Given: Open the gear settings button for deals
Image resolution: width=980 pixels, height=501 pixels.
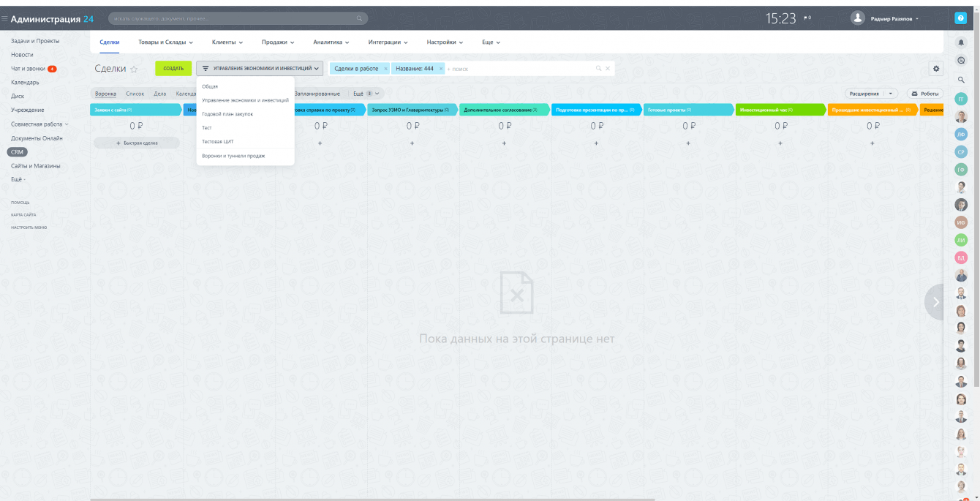Looking at the screenshot, I should point(935,68).
